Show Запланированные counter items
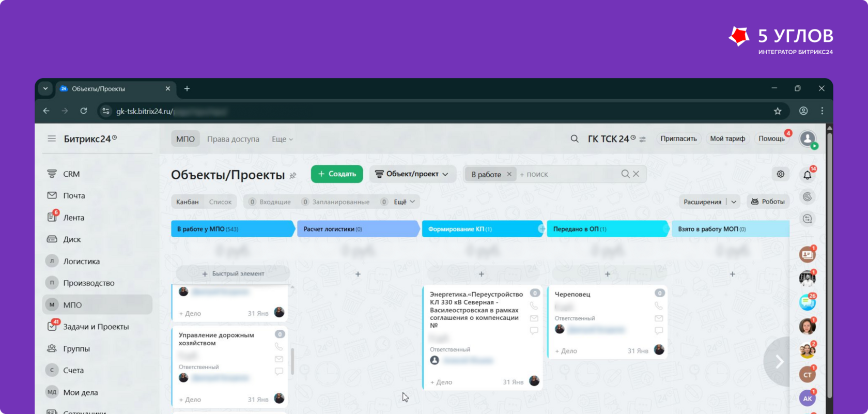This screenshot has width=868, height=414. tap(335, 202)
